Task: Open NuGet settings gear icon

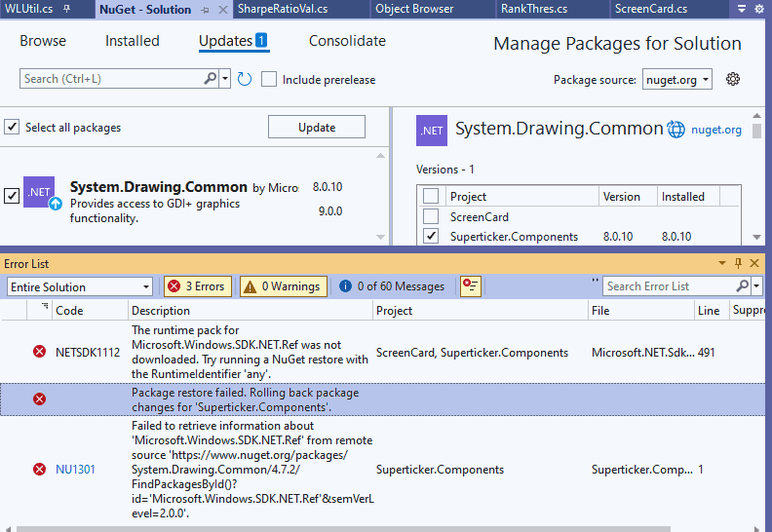Action: point(733,79)
